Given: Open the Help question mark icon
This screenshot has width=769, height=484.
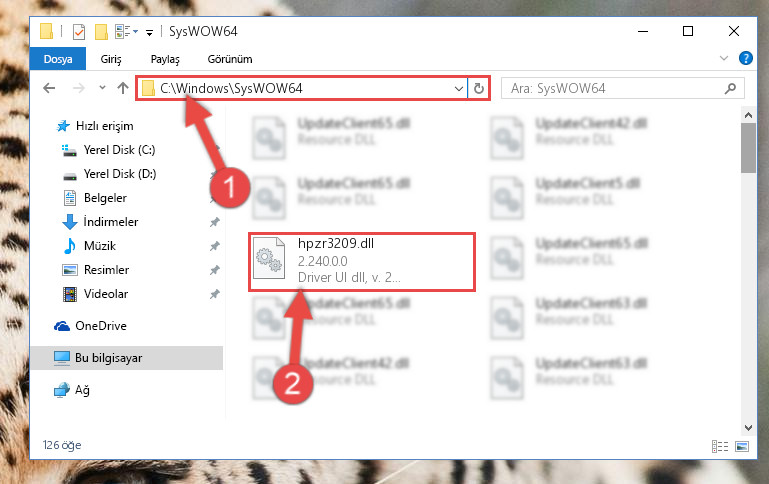Looking at the screenshot, I should pyautogui.click(x=745, y=58).
